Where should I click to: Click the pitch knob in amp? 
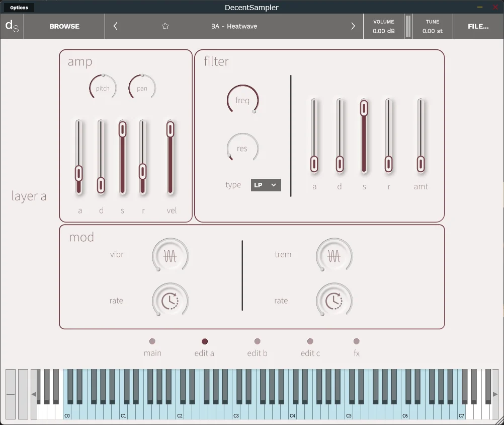103,88
